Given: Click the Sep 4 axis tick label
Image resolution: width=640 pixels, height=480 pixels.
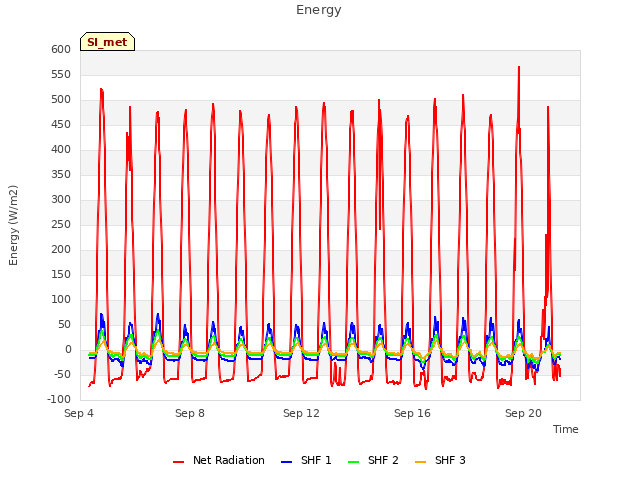Looking at the screenshot, I should [79, 413].
